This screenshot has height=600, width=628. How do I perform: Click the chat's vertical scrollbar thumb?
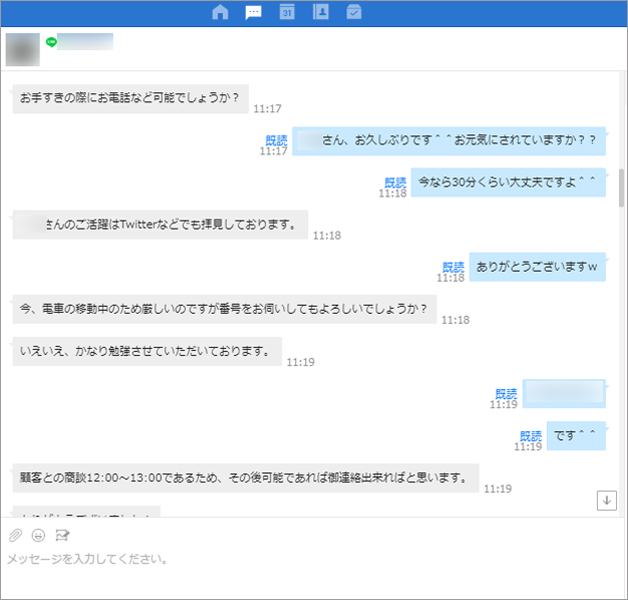click(621, 186)
